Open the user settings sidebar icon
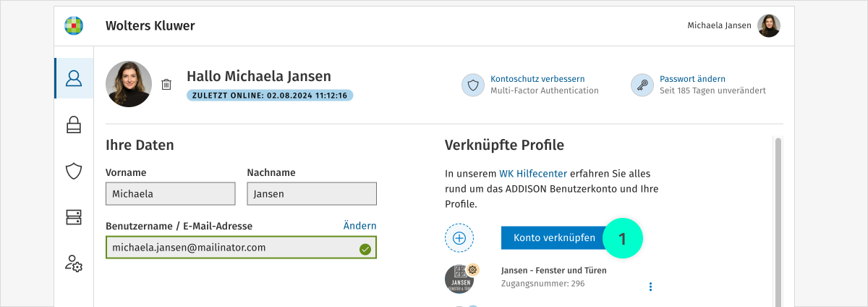The image size is (868, 307). click(74, 264)
